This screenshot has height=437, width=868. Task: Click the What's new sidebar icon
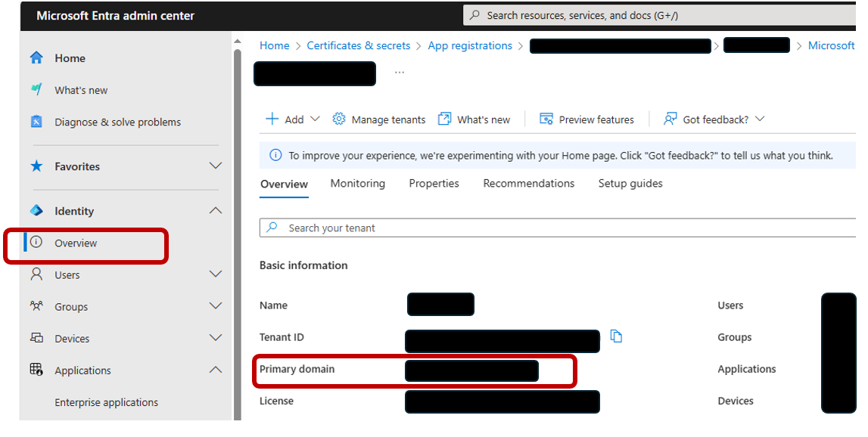point(36,90)
